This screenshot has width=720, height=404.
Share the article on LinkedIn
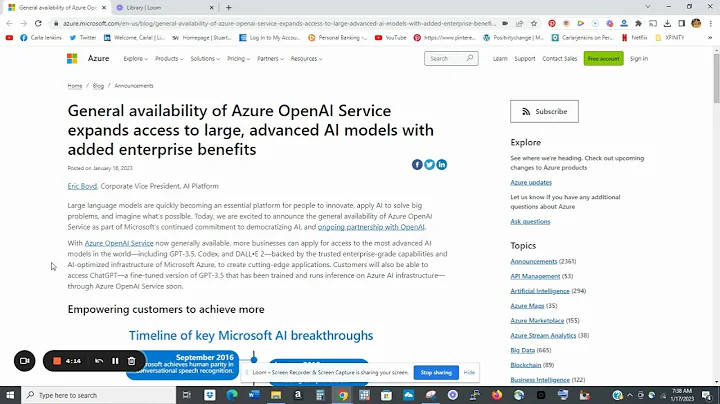click(442, 164)
